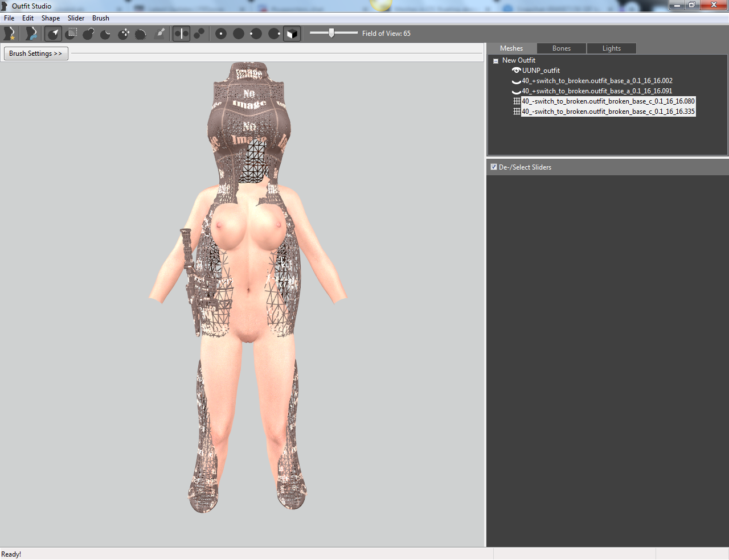
Task: Pick brush preset circle with centered dot
Action: click(221, 34)
